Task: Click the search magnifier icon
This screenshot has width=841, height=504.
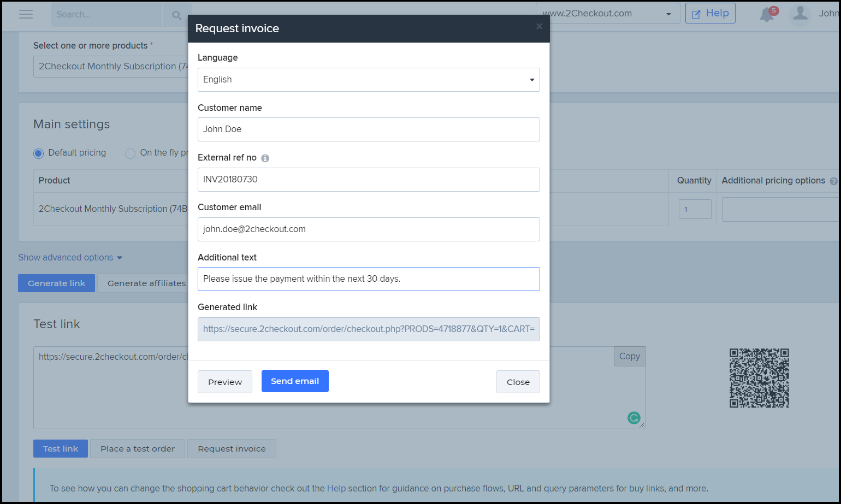Action: (x=176, y=15)
